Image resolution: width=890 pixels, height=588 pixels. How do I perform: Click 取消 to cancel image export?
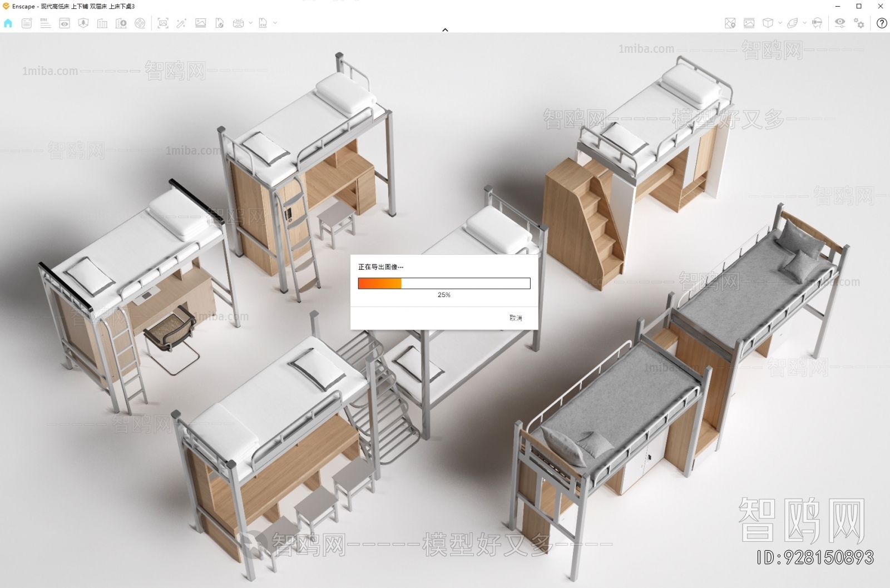516,318
